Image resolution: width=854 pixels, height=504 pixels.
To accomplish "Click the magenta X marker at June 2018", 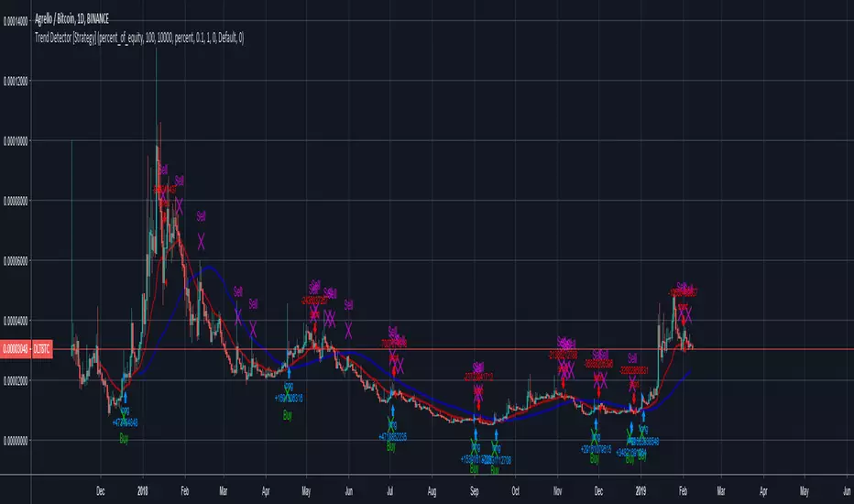I will tap(348, 330).
